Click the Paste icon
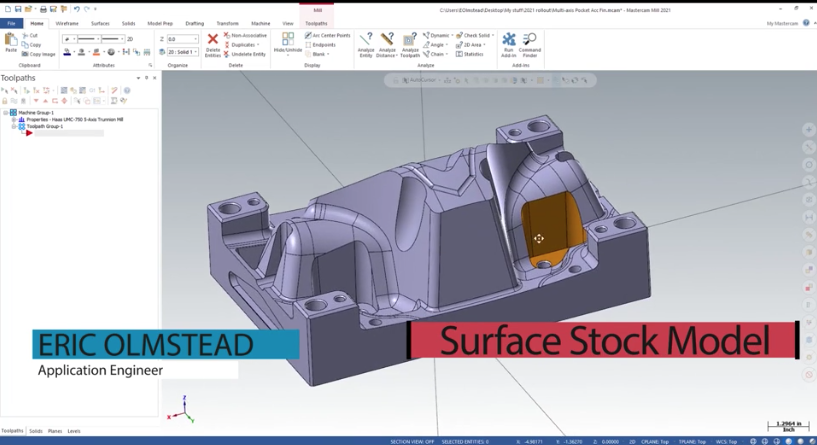The image size is (817, 445). [10, 43]
